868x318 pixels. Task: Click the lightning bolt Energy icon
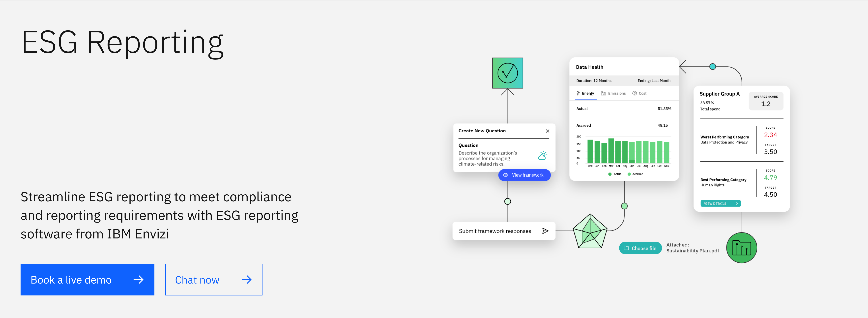point(578,93)
